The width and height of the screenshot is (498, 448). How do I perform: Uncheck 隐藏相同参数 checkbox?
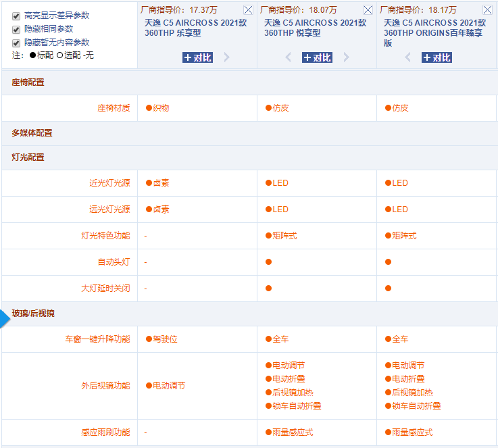[16, 30]
